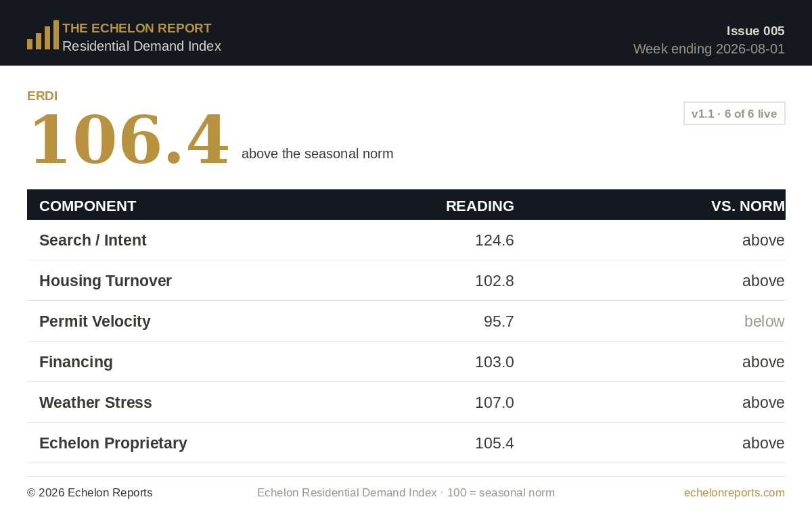Image resolution: width=812 pixels, height=514 pixels.
Task: Click the READING column header
Action: point(480,206)
